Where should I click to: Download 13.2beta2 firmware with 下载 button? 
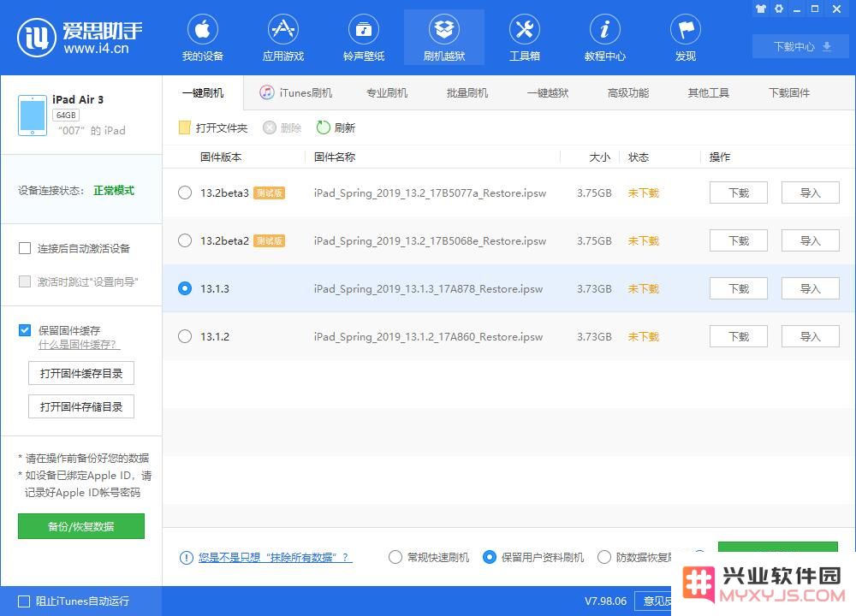[739, 240]
